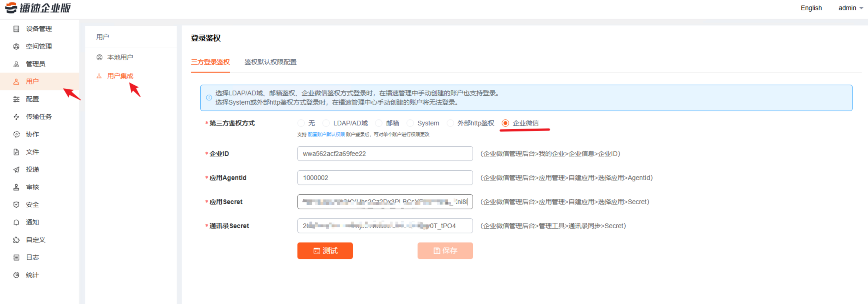The width and height of the screenshot is (868, 304).
Task: Switch to the 三方登录鉴权 tab
Action: point(210,62)
